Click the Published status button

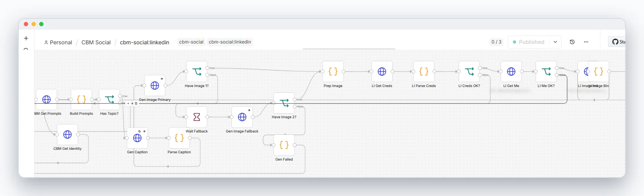point(529,42)
